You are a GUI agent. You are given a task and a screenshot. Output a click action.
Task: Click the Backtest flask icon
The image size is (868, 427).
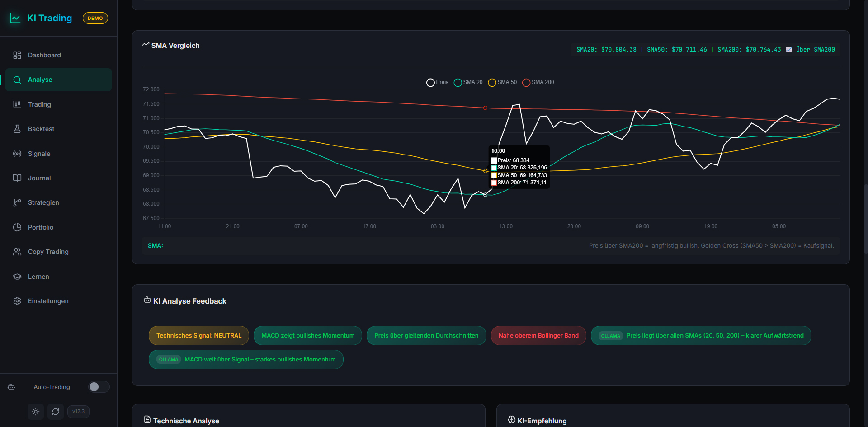click(17, 129)
